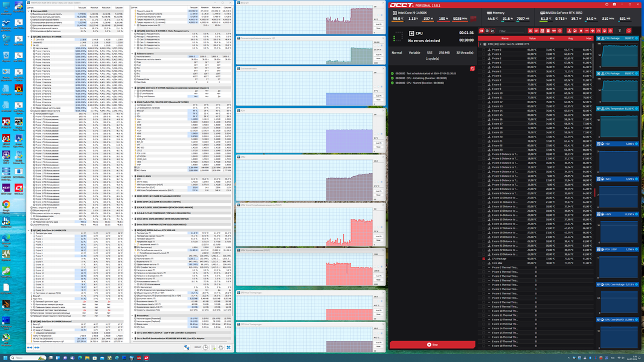Viewport: 644px width, 362px height.
Task: Expand HWiNFO RealTek RTL8852BE WiFi network group
Action: 133,338
